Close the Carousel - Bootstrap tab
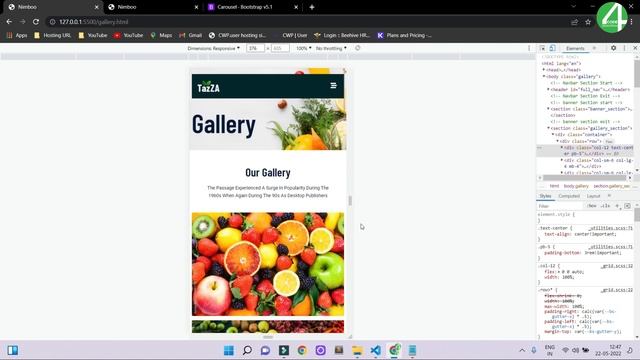This screenshot has width=640, height=360. click(x=296, y=7)
